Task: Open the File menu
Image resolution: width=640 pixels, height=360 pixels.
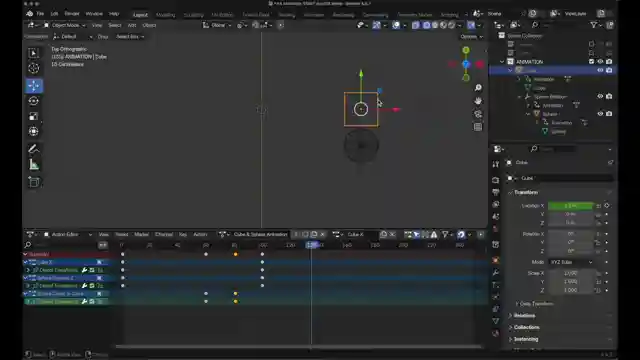Action: 40,14
